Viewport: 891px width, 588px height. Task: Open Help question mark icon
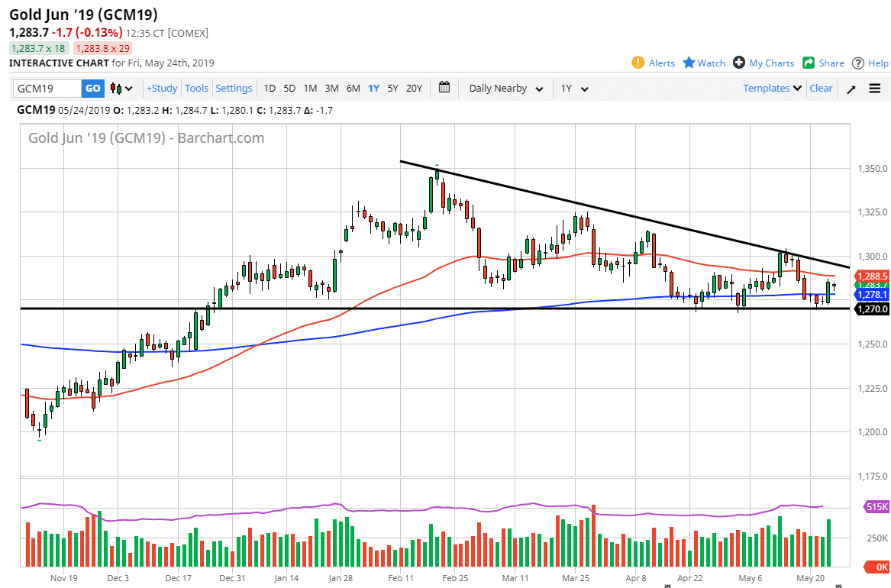858,63
